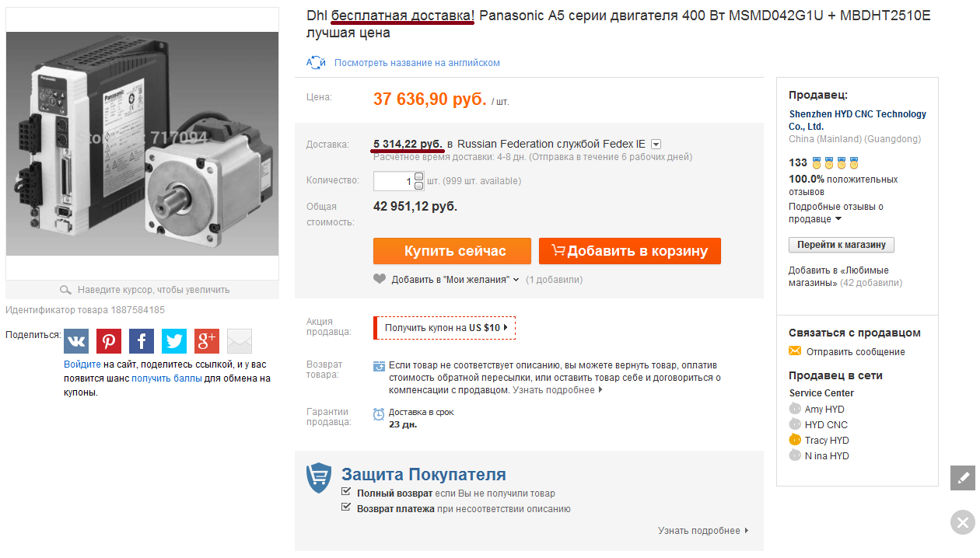Image resolution: width=980 pixels, height=558 pixels.
Task: Expand 'Добавить в Мои желания' dropdown
Action: (516, 280)
